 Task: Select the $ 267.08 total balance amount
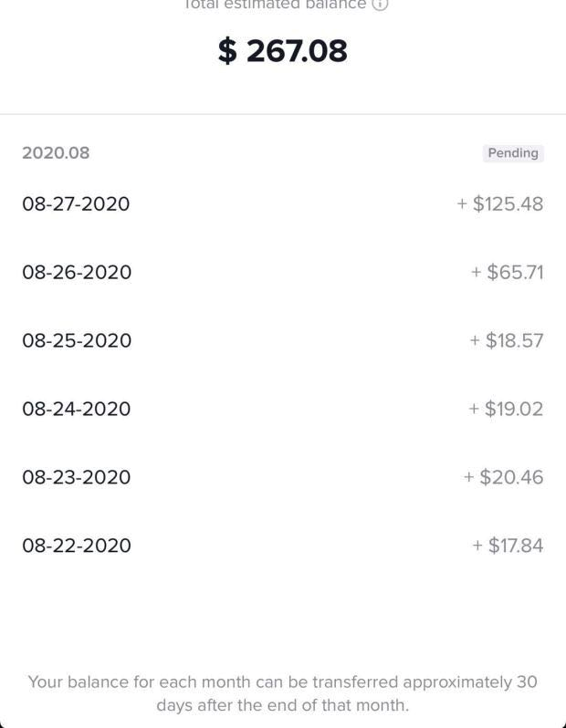click(x=282, y=50)
